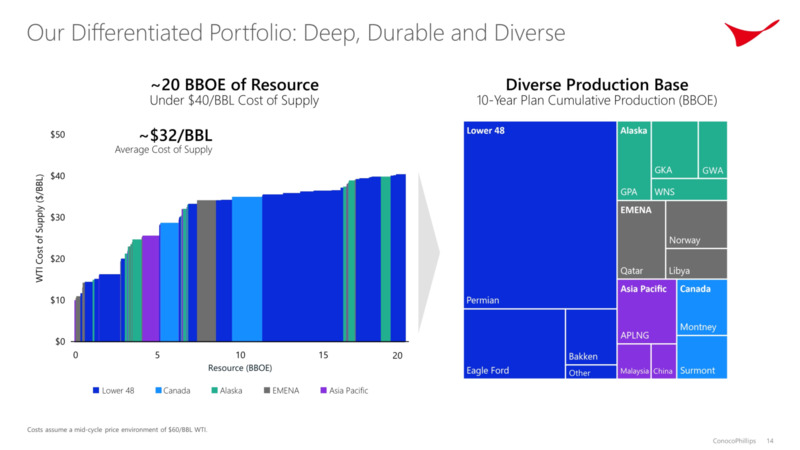800x450 pixels.
Task: Select the Libya treemap block
Action: 696,264
